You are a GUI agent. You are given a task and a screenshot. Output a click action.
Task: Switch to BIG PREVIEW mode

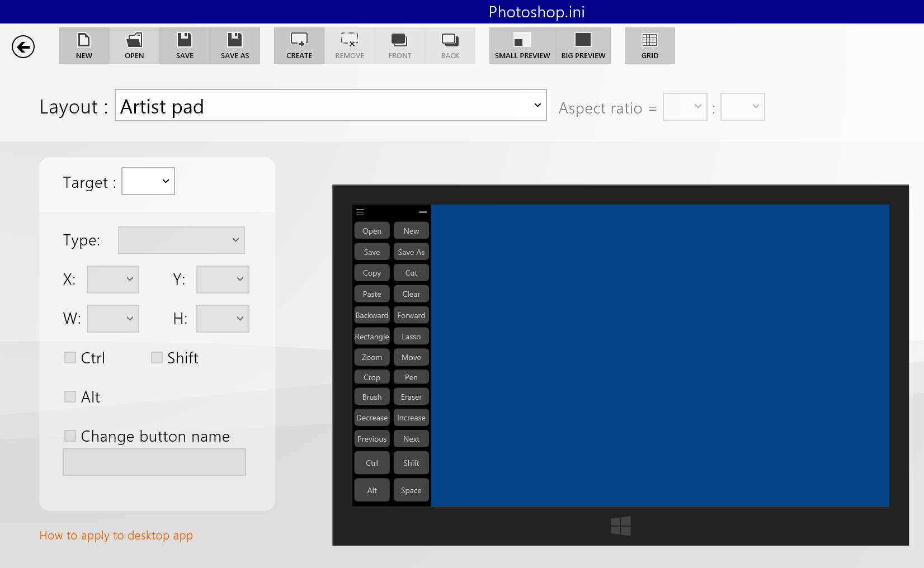coord(583,45)
